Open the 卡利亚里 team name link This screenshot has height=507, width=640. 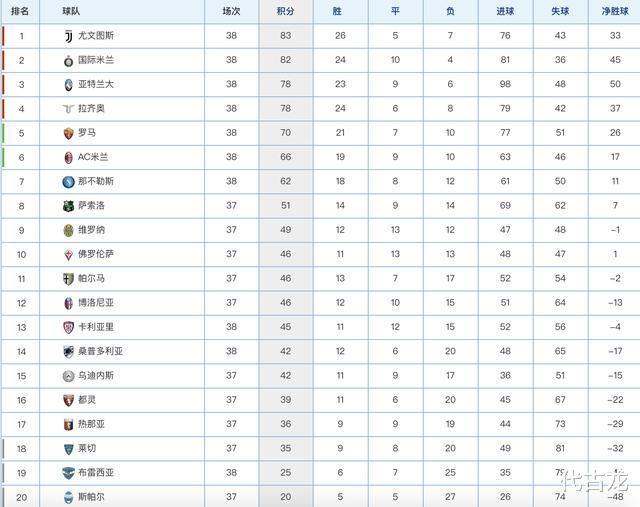click(96, 327)
